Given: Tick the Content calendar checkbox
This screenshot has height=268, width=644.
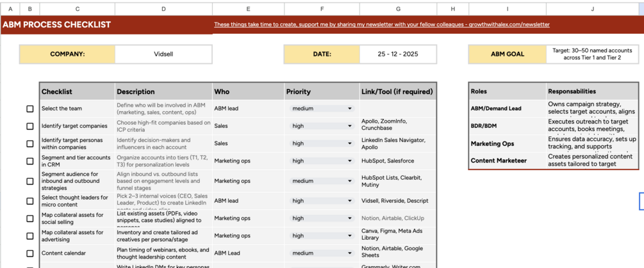Looking at the screenshot, I should tap(30, 253).
